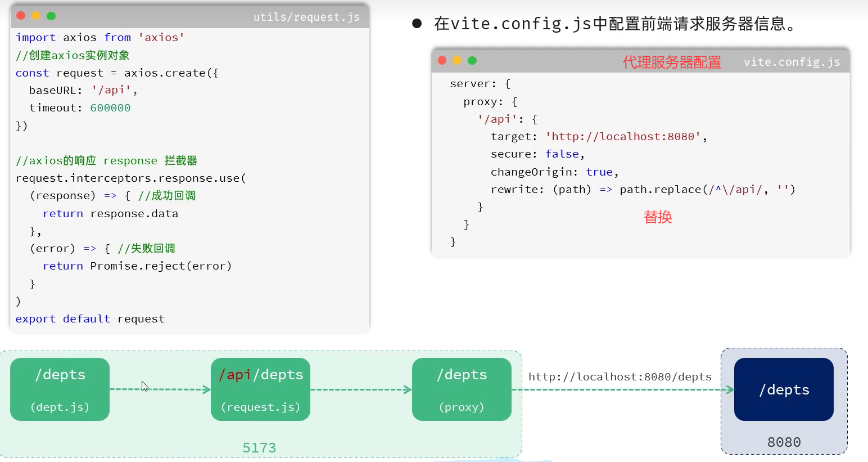868x462 pixels.
Task: Click the red dot on utils/request.js window
Action: [21, 16]
